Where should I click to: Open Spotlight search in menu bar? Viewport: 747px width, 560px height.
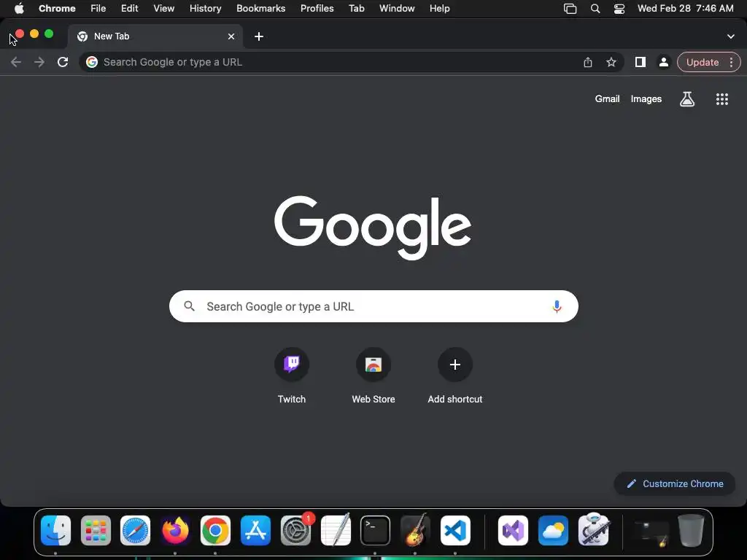click(x=595, y=9)
